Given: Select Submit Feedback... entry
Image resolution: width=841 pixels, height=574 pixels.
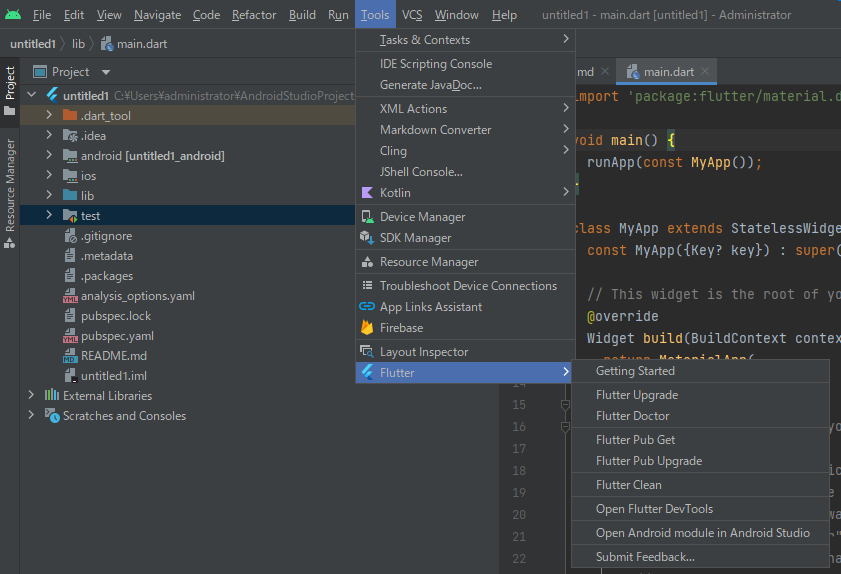Looking at the screenshot, I should pos(700,557).
